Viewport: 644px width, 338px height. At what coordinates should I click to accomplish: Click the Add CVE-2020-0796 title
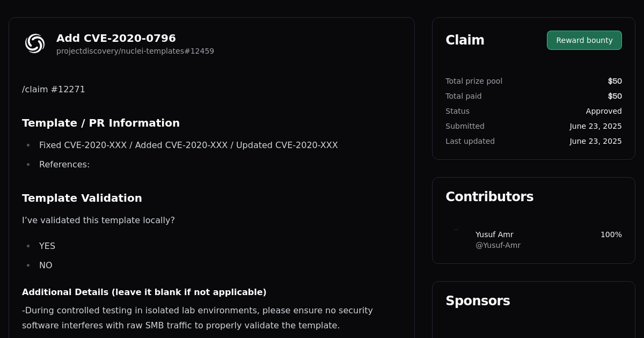point(116,38)
